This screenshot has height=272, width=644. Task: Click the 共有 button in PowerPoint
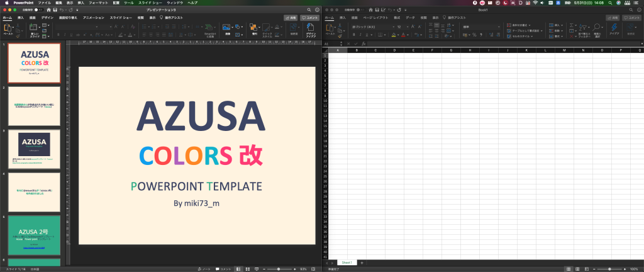[x=291, y=18]
